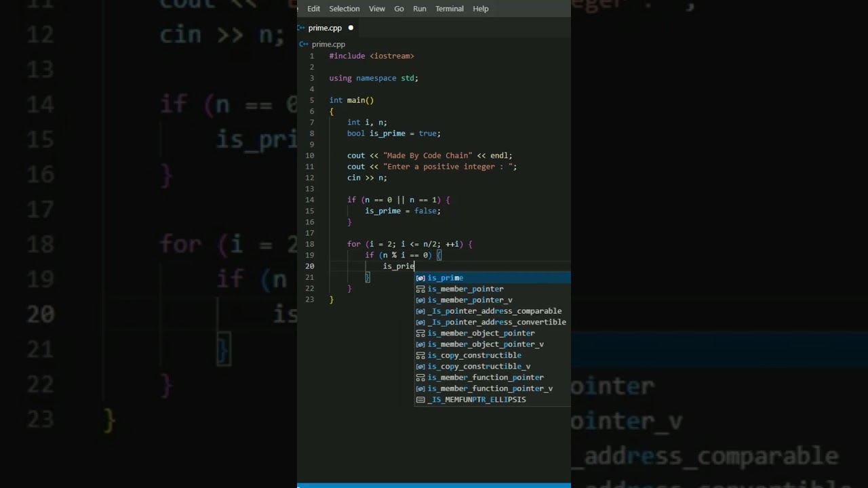Open the Edit menu
The width and height of the screenshot is (868, 488).
tap(313, 9)
